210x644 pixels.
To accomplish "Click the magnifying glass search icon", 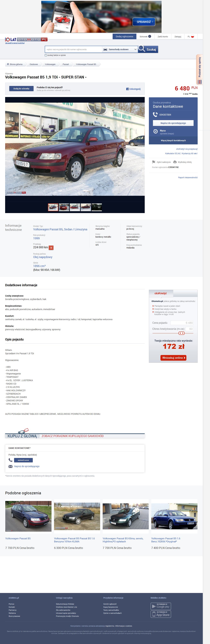I will 142,49.
